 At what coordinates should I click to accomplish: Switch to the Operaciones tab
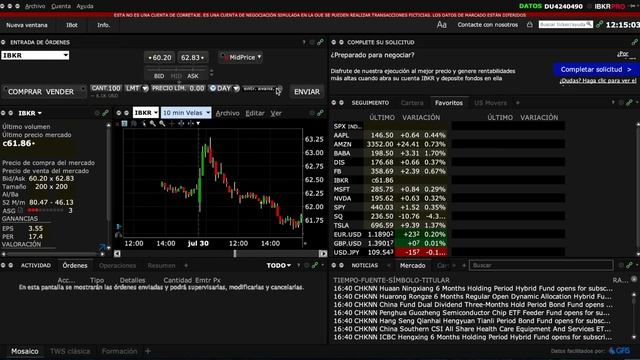[117, 265]
